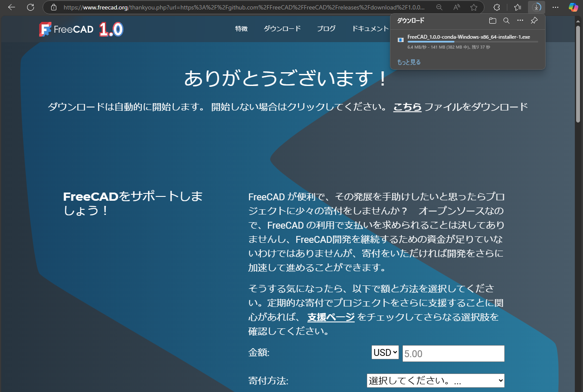Viewport: 583px width, 392px height.
Task: Open the favorites list icon
Action: point(518,7)
